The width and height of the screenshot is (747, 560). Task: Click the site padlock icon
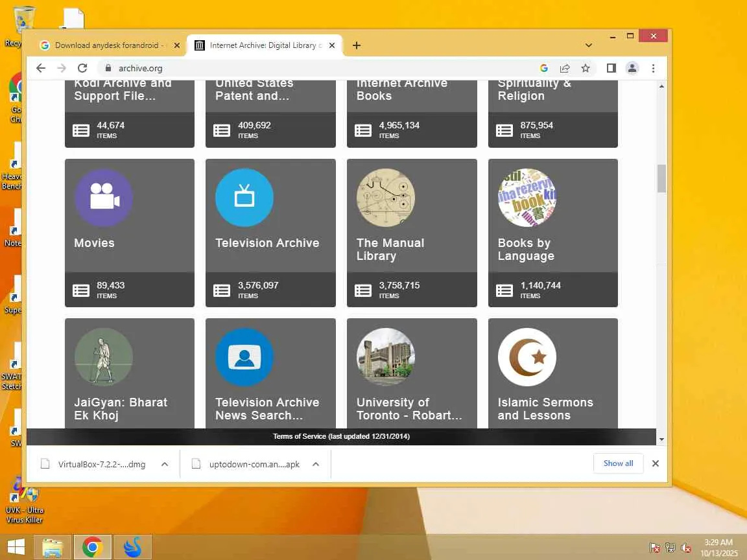point(108,68)
